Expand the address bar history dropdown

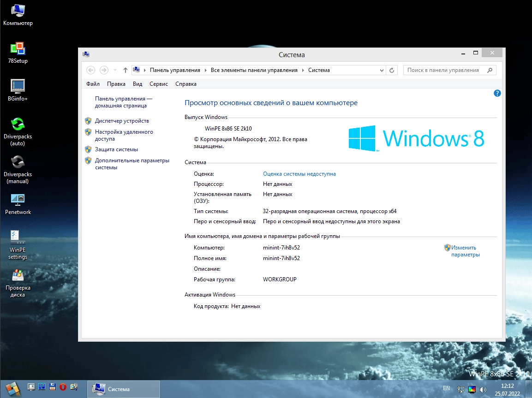(x=382, y=70)
